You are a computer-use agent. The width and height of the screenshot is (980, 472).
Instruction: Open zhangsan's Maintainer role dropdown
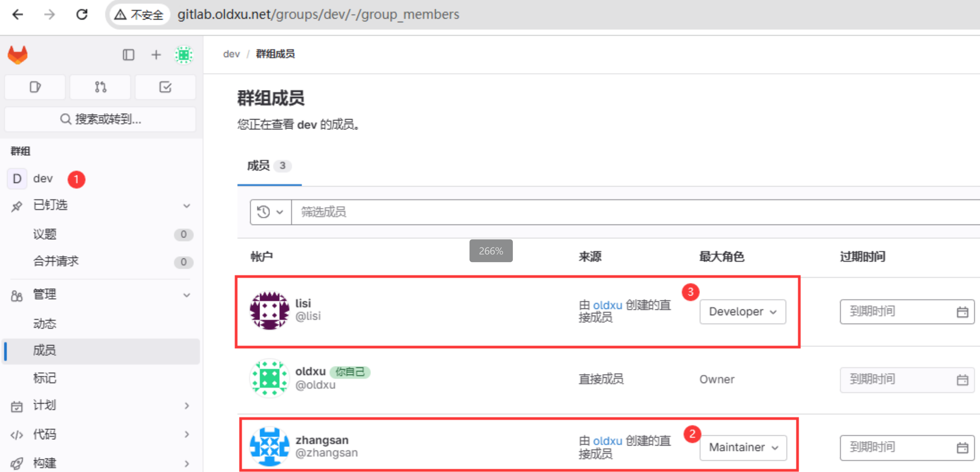[743, 448]
